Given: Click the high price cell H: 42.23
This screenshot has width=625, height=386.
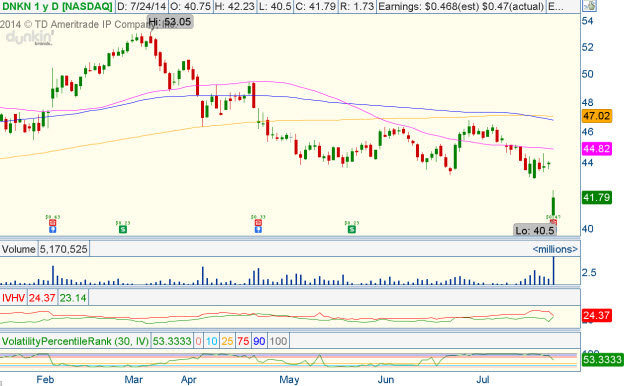Looking at the screenshot, I should click(234, 6).
